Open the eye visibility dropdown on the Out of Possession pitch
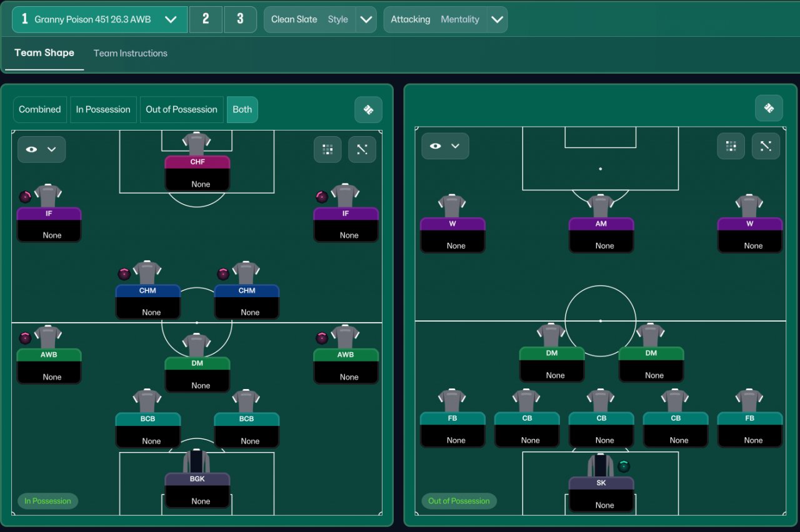 (445, 146)
